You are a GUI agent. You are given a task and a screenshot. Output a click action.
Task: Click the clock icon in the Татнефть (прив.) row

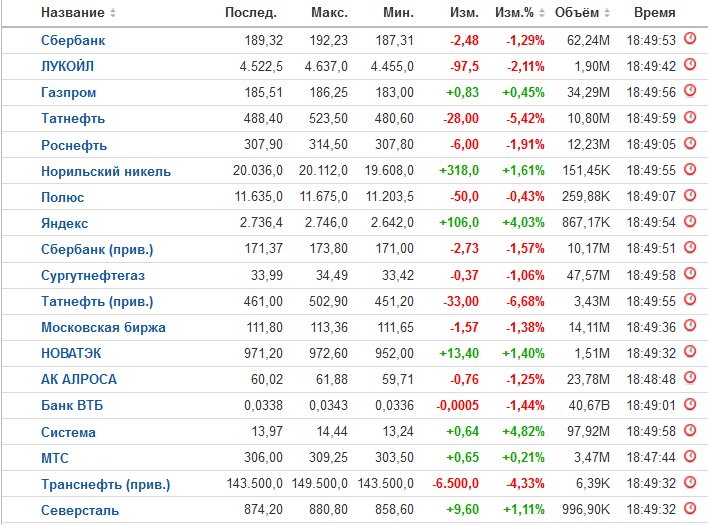click(690, 299)
